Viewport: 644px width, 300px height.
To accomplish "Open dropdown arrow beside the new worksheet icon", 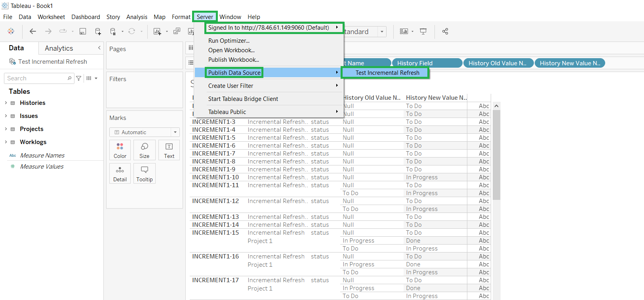I will [167, 32].
